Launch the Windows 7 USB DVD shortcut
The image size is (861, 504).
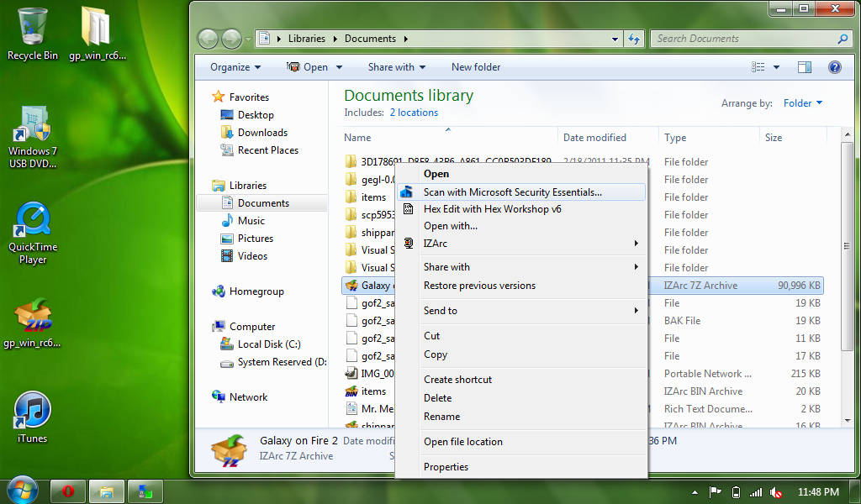[33, 137]
